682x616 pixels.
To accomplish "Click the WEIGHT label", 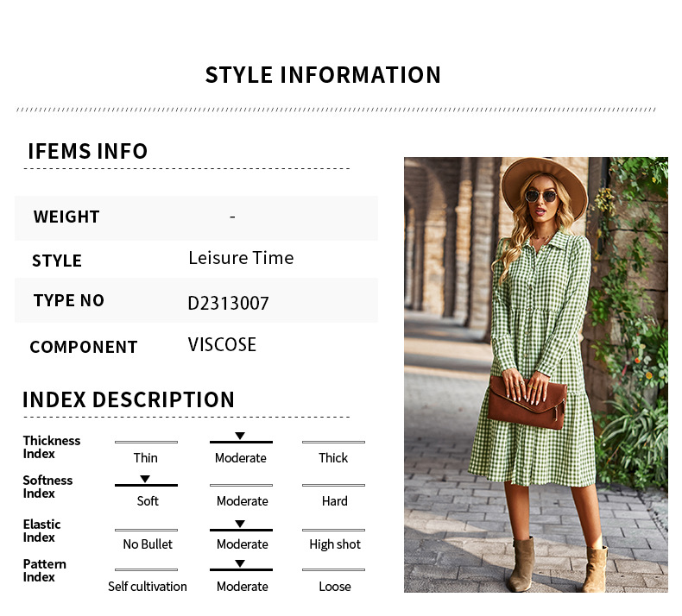I will point(66,217).
